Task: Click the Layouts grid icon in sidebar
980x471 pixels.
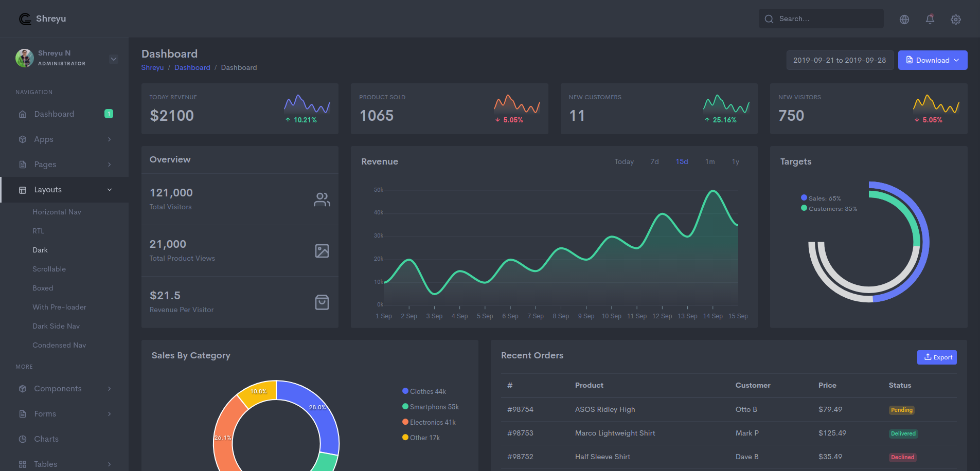Action: (x=23, y=190)
